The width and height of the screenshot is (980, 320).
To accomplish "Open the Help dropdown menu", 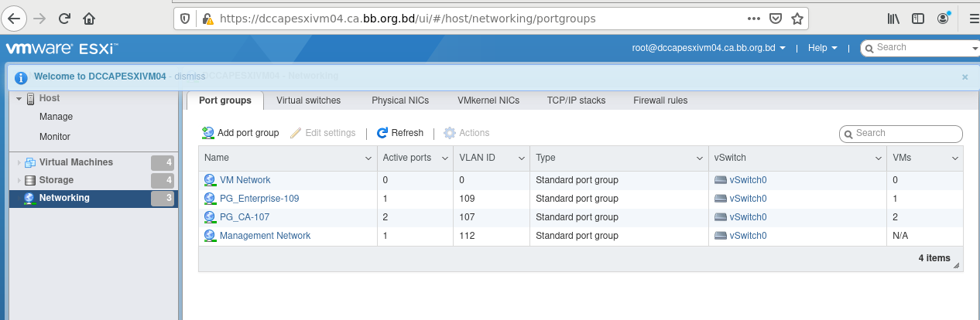I will point(823,48).
